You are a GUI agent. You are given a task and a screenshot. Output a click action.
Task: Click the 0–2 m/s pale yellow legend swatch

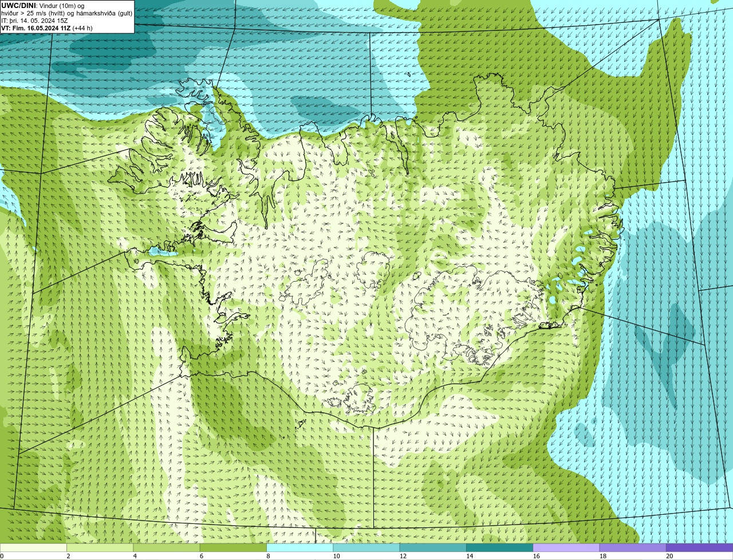coord(33,547)
